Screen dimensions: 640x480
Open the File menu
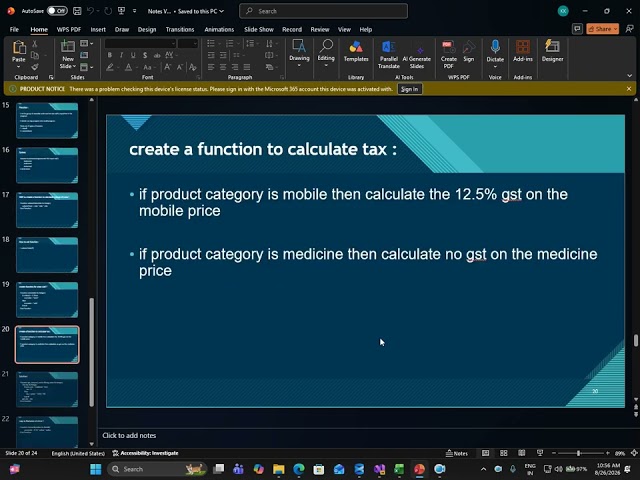click(14, 29)
